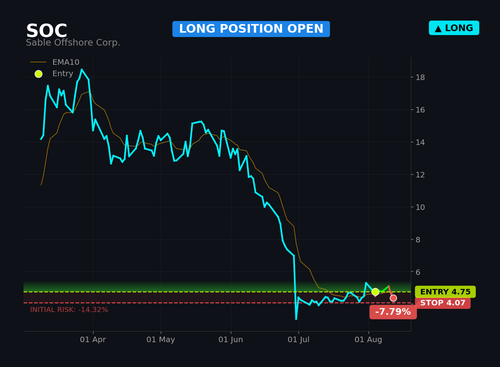
Task: Click the 01 Apr date label
Action: [x=93, y=340]
